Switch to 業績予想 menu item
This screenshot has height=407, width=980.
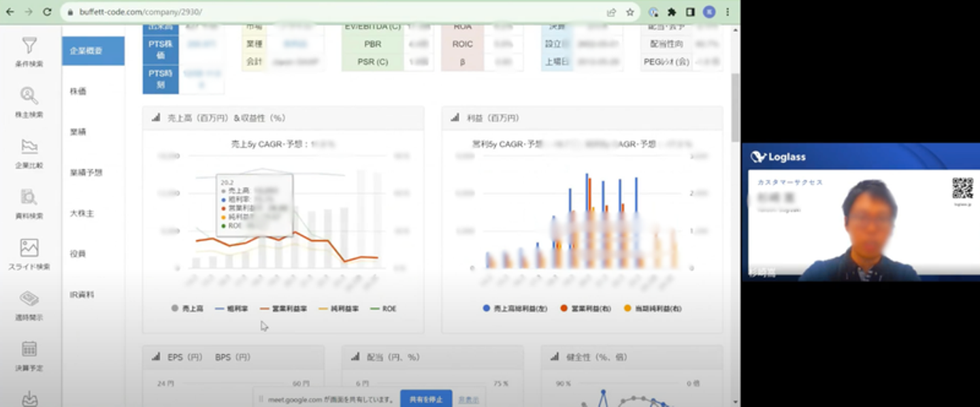[x=86, y=173]
